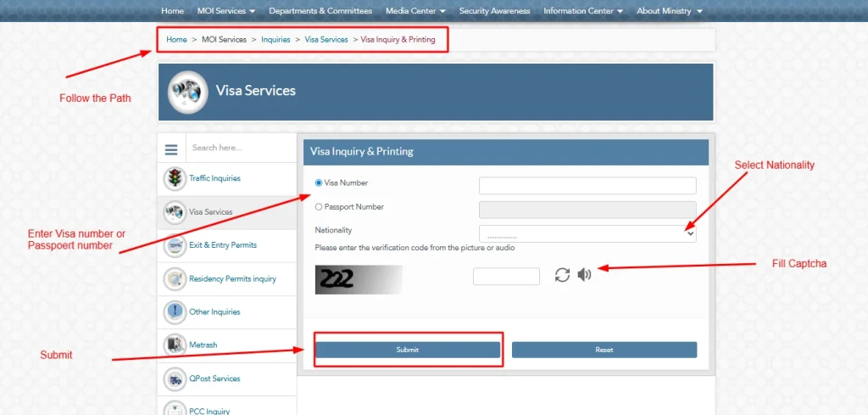Select the Visa Number radio button

tap(319, 182)
